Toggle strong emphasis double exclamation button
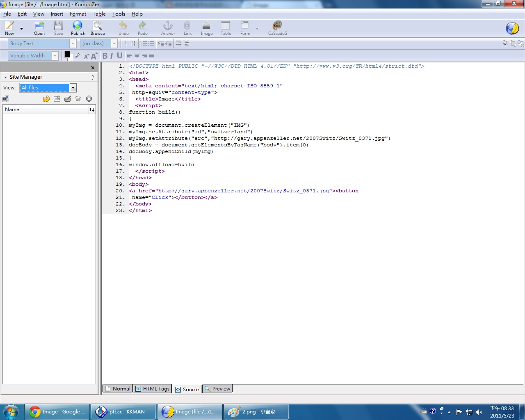The width and height of the screenshot is (525, 420). click(133, 43)
